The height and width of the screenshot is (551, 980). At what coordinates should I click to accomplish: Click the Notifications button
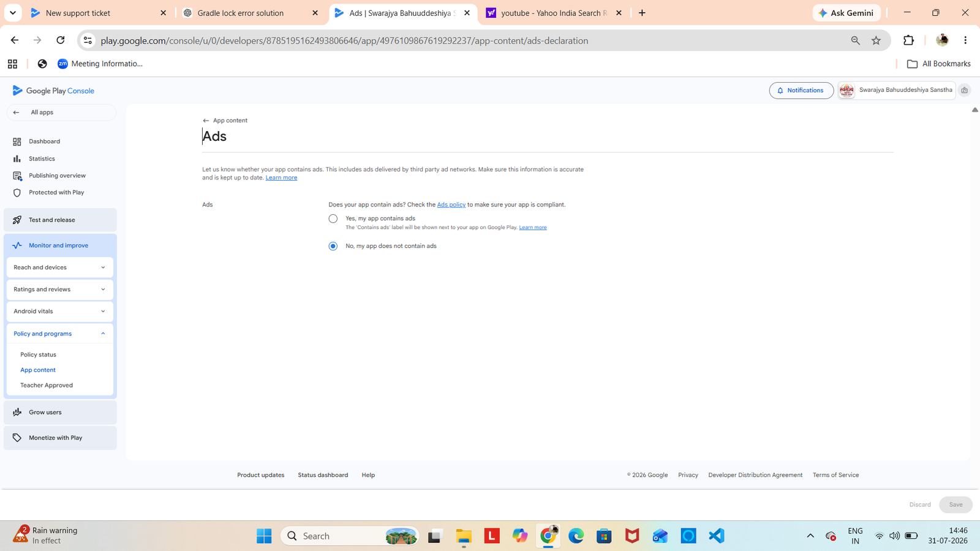[x=801, y=91]
